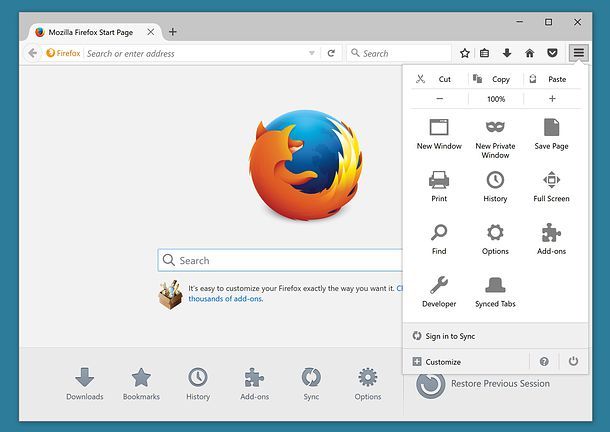The image size is (610, 432).
Task: Close the Mozilla Firefox Start Page tab
Action: pyautogui.click(x=151, y=32)
